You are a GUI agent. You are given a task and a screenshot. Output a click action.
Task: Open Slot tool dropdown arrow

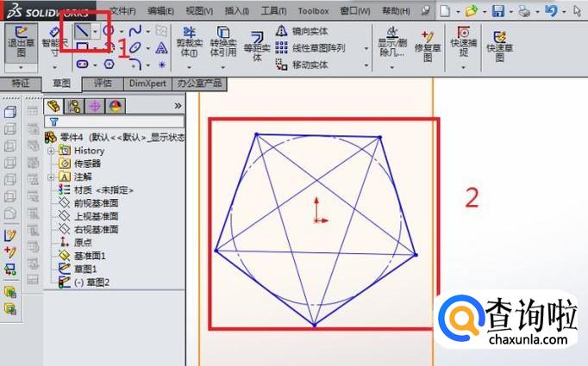click(95, 65)
